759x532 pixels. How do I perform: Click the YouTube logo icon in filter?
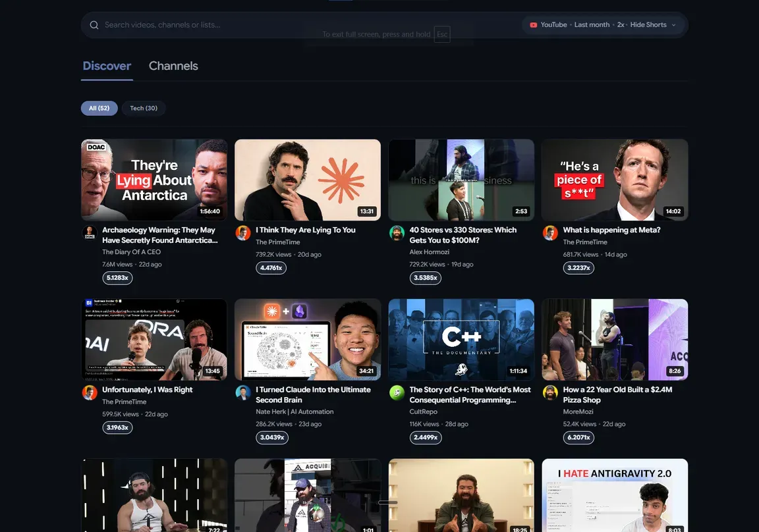point(534,25)
